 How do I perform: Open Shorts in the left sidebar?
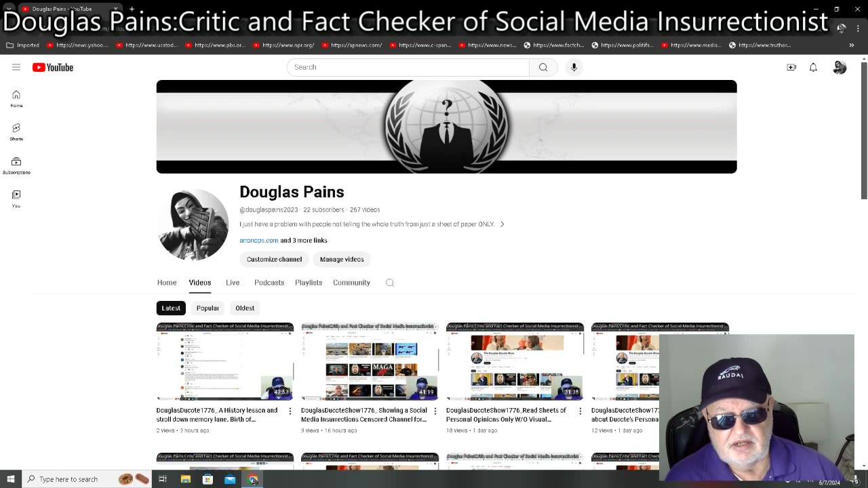[16, 132]
